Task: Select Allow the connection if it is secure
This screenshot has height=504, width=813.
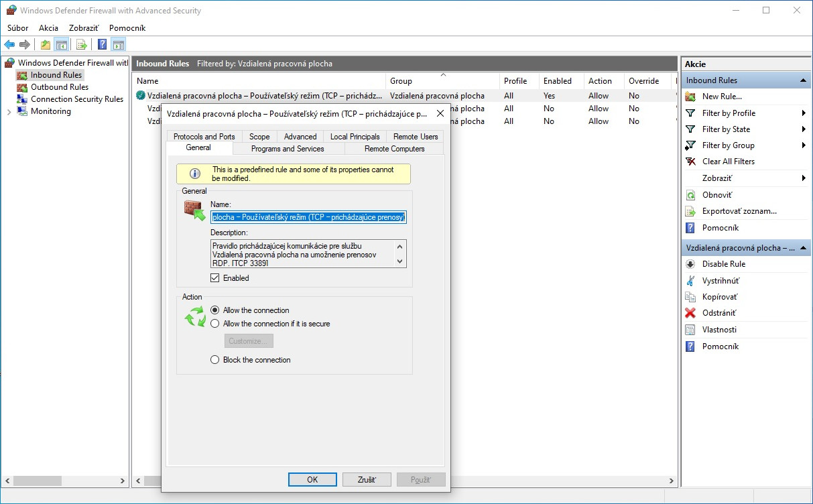Action: click(x=215, y=324)
